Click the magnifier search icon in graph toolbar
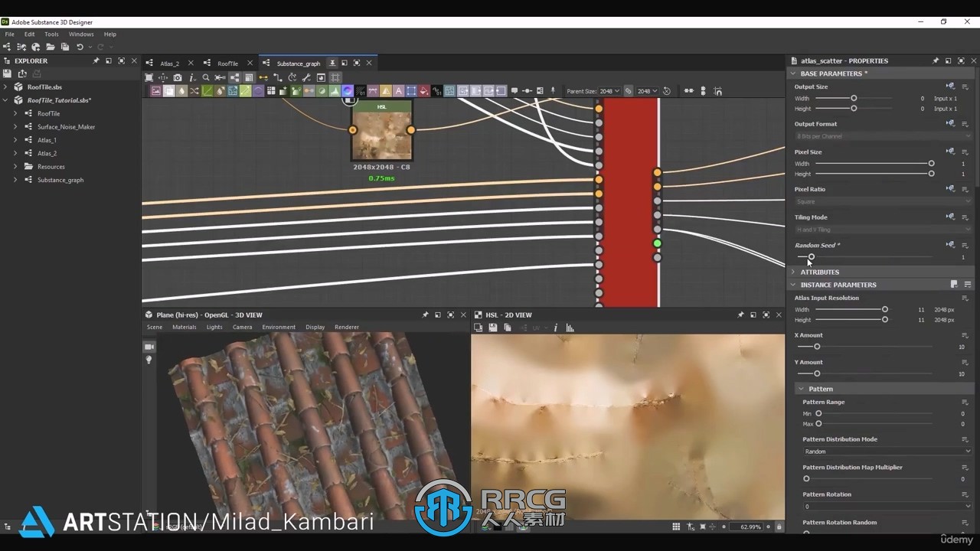The image size is (980, 551). (206, 77)
